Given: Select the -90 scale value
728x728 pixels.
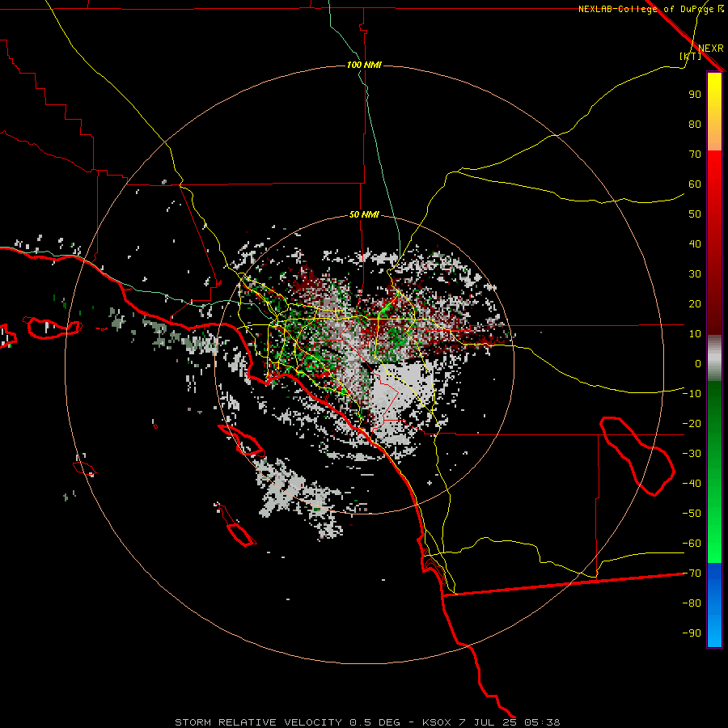Looking at the screenshot, I should (692, 633).
